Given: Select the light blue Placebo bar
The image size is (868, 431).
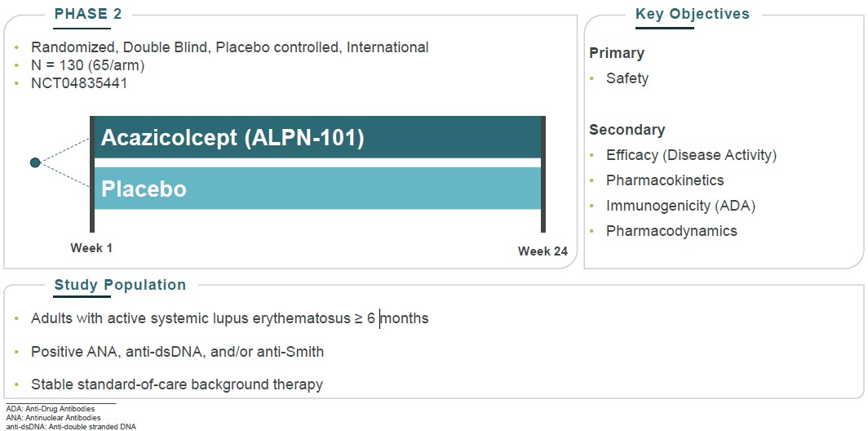Looking at the screenshot, I should [x=317, y=189].
